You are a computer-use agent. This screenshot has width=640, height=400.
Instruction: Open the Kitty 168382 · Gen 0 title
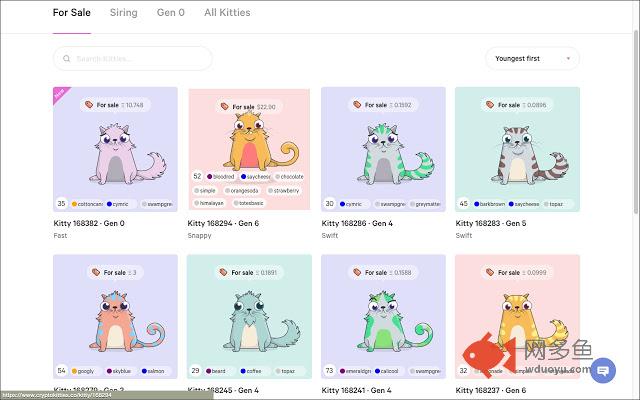89,223
